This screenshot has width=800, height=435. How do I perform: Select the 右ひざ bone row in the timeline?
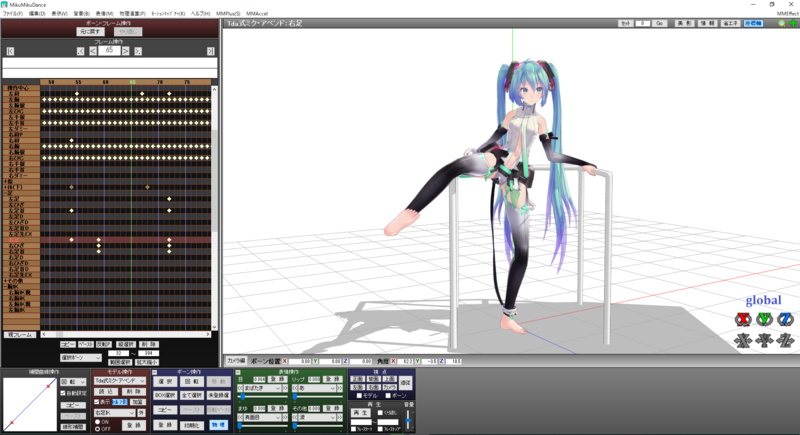pos(107,246)
